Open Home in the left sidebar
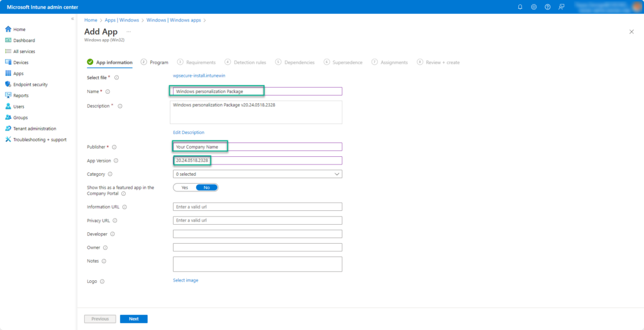644x330 pixels. (x=15, y=29)
